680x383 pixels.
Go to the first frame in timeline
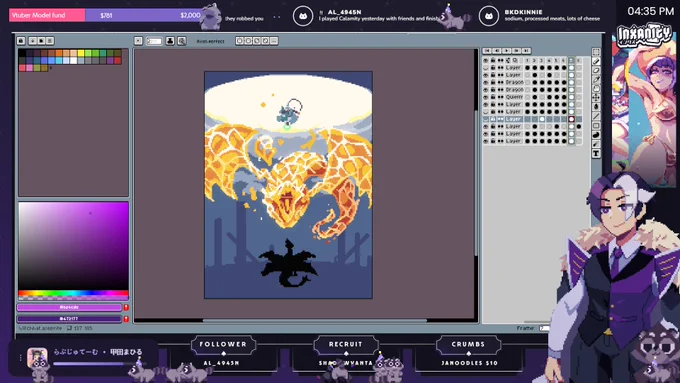tap(487, 51)
